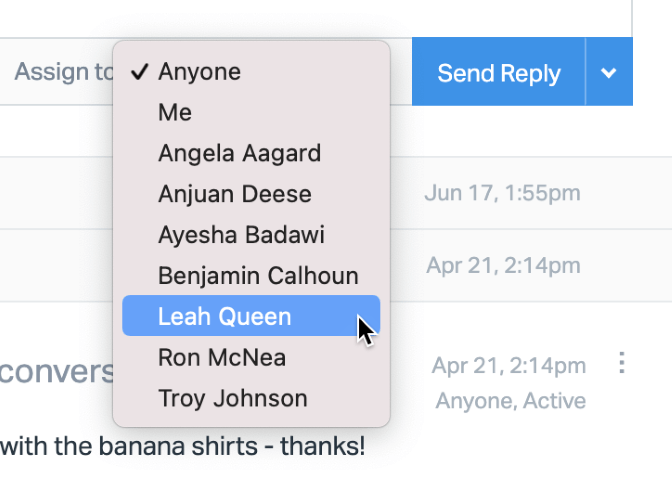Select Benjamin Calhoun in dropdown

pyautogui.click(x=258, y=276)
